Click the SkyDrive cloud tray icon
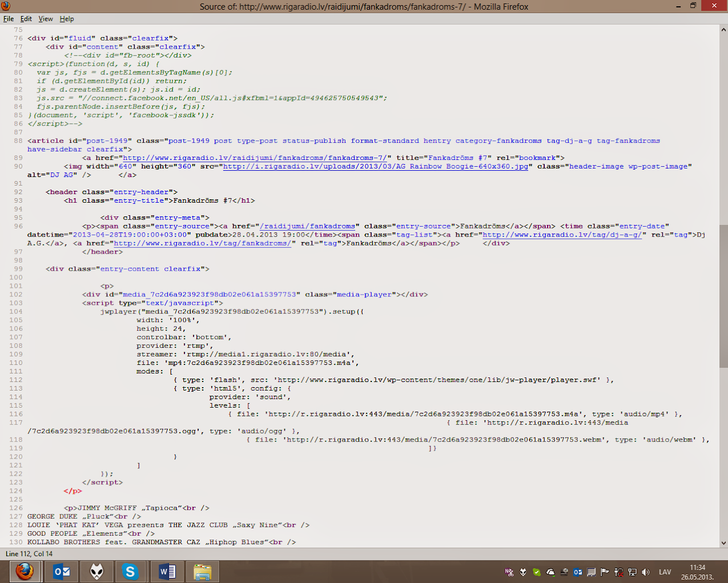 coord(550,572)
